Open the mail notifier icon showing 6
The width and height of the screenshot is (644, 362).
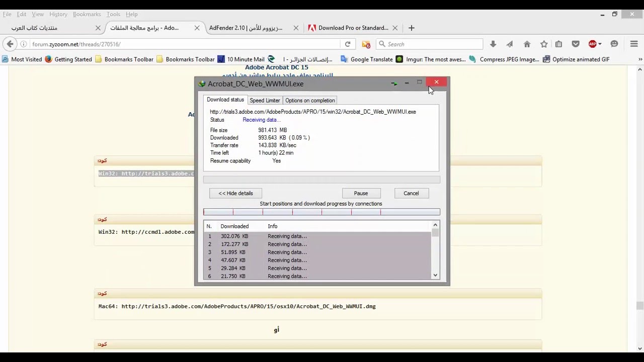[366, 44]
